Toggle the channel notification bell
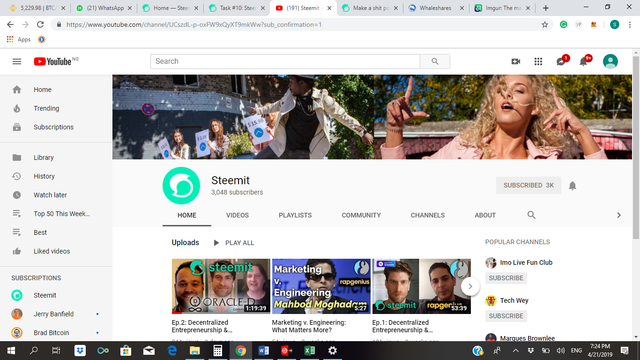This screenshot has width=640, height=360. pos(572,186)
